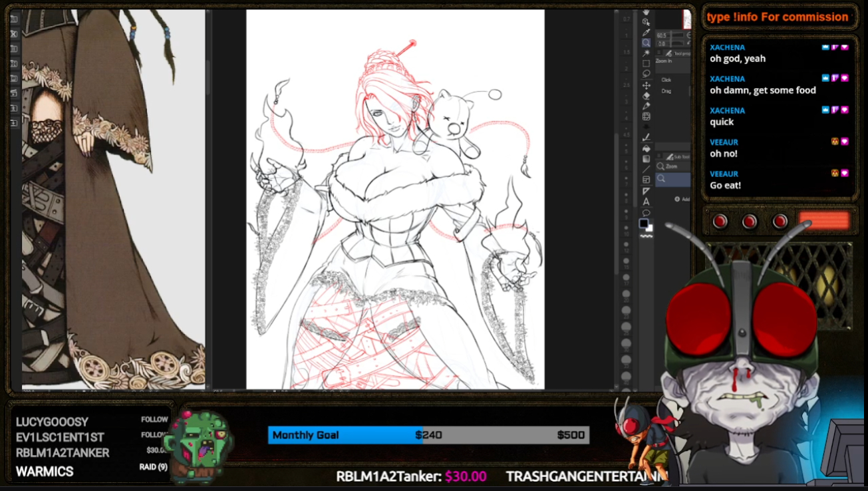Open the material folder with X icon
868x491 pixels.
click(14, 33)
